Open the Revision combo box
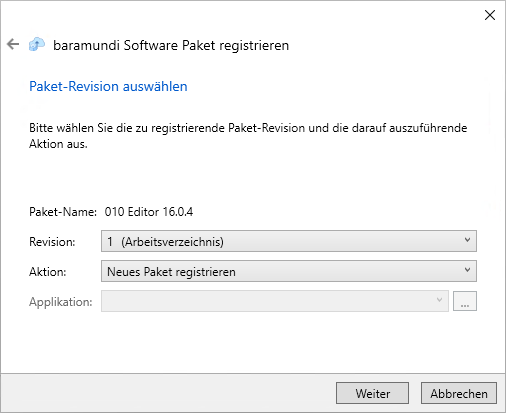This screenshot has height=413, width=506. tap(289, 241)
